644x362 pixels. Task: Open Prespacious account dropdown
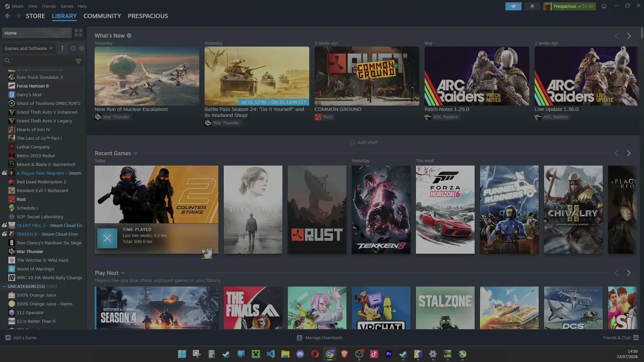coord(569,6)
